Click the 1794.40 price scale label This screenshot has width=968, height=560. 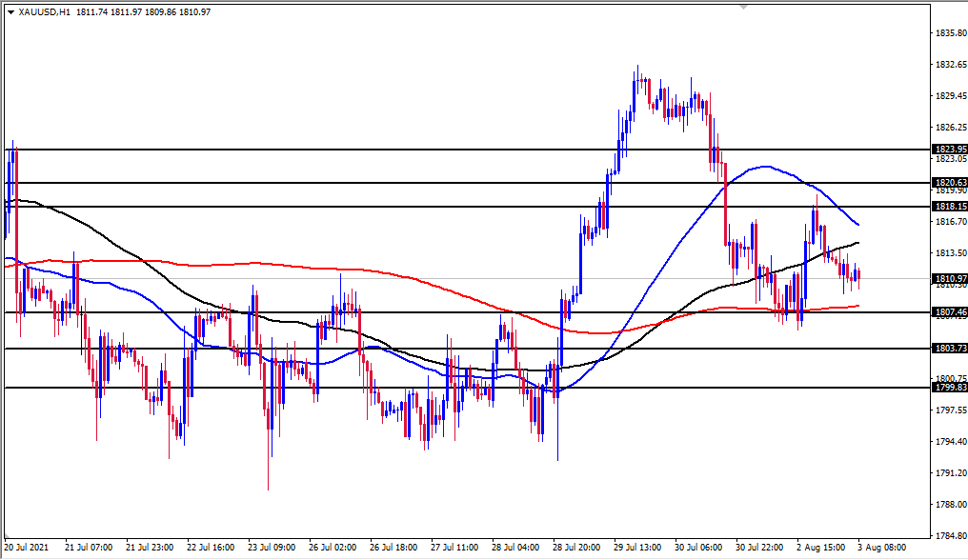coord(952,442)
